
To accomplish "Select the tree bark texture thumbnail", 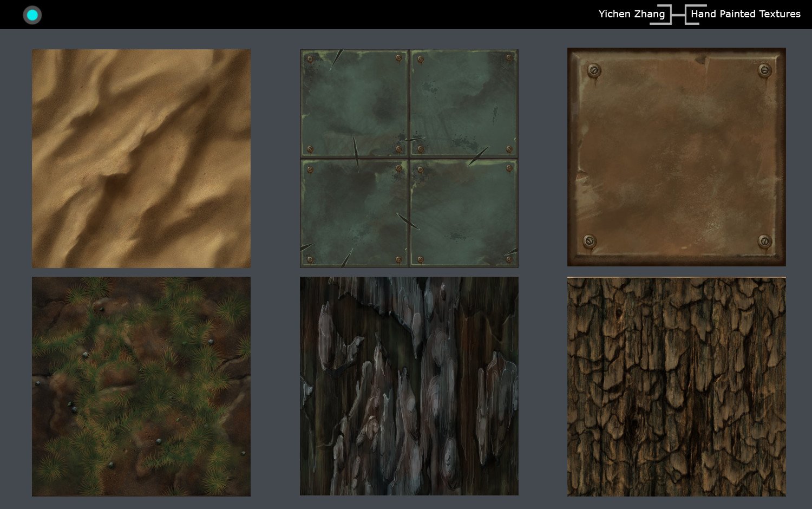I will click(677, 387).
